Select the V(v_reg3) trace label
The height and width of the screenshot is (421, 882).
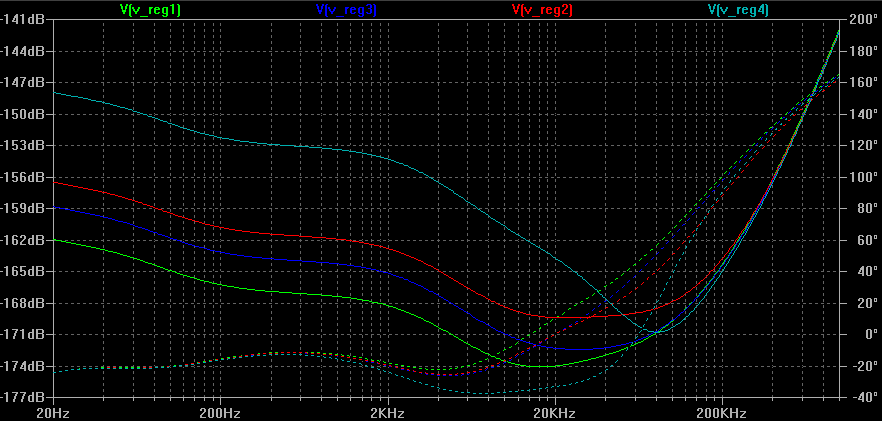[x=346, y=10]
